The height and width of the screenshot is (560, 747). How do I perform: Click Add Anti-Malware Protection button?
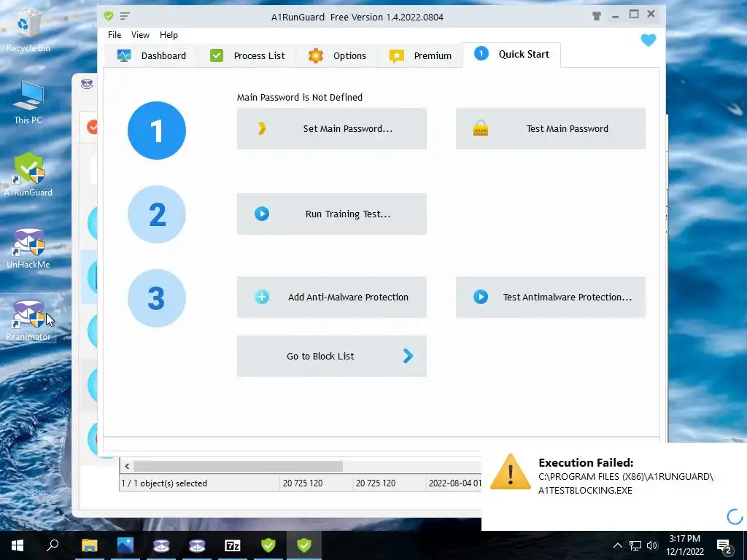332,297
